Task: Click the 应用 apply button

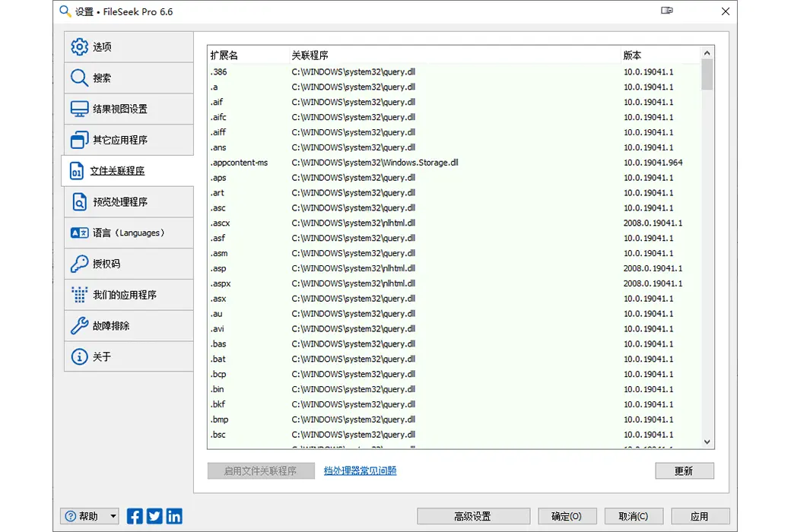Action: [x=700, y=516]
